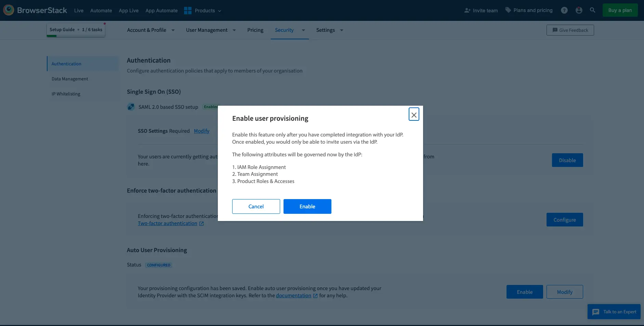Viewport: 644px width, 326px height.
Task: Click Modify under Auto User Provisioning
Action: click(x=565, y=292)
